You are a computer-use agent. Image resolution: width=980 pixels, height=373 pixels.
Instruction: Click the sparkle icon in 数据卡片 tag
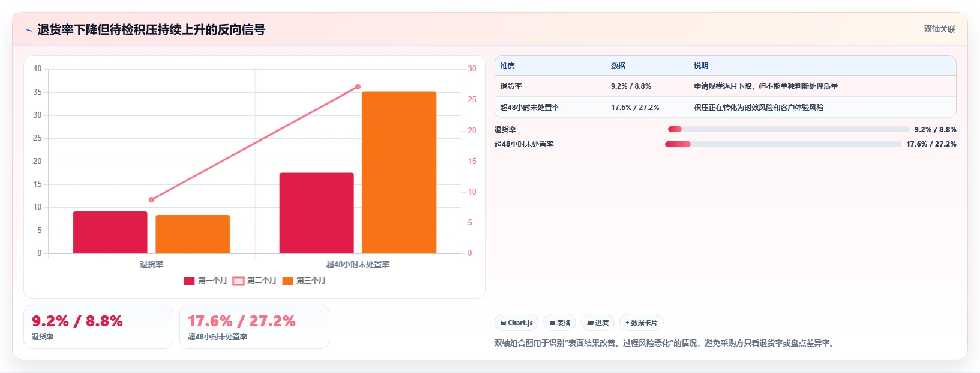tap(627, 323)
